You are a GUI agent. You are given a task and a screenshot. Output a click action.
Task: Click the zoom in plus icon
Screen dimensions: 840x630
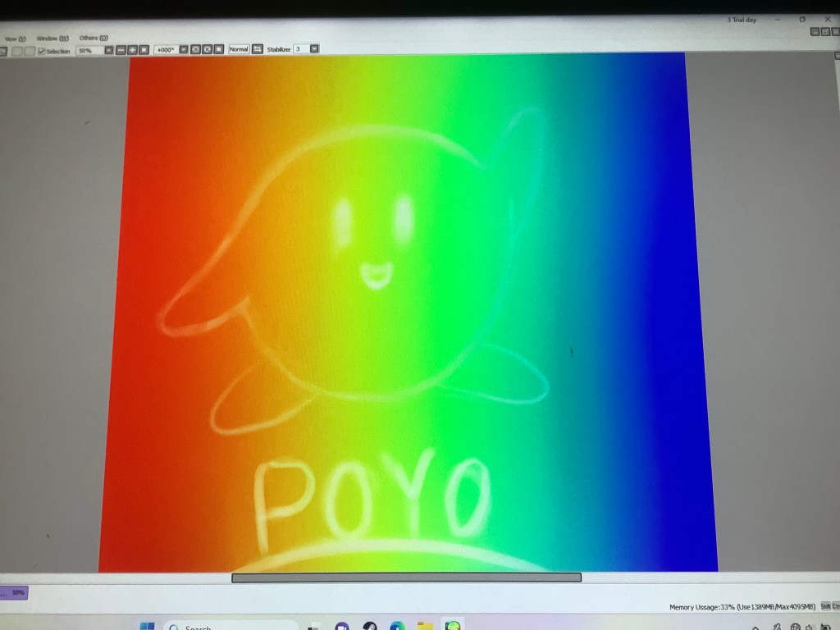pos(131,50)
